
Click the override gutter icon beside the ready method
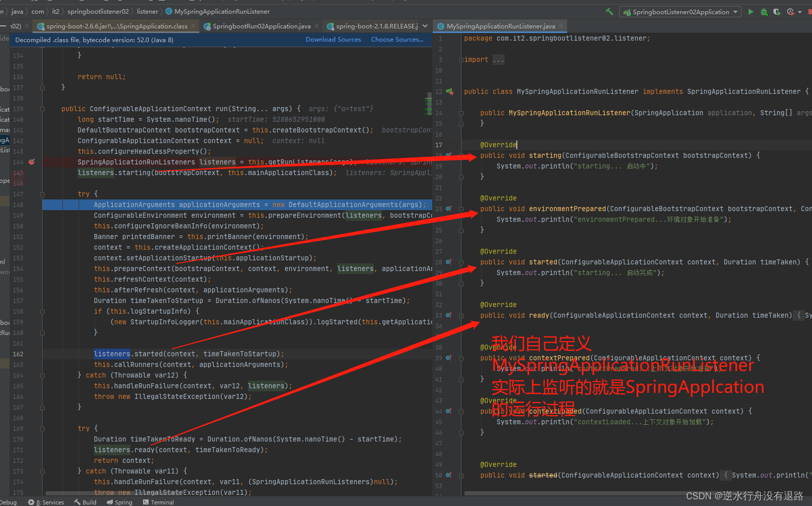click(x=448, y=315)
